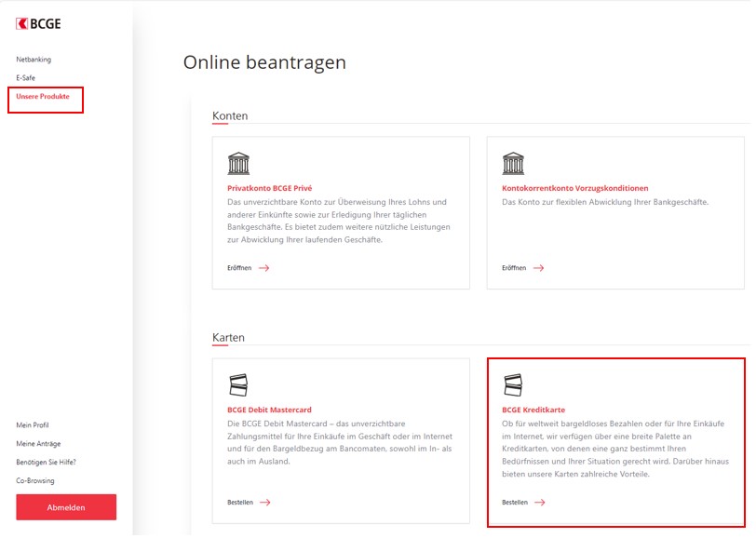756x538 pixels.
Task: Start Co-Browsing from the sidebar
Action: click(35, 480)
